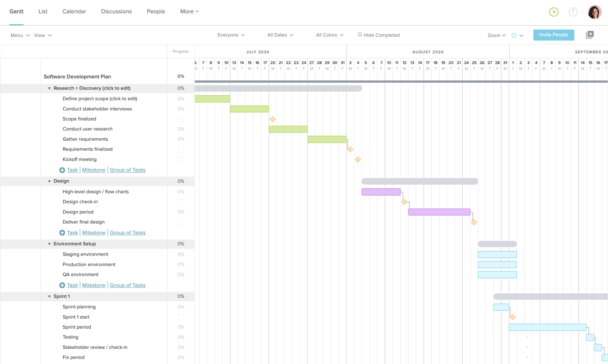Click the help question mark icon
Image resolution: width=608 pixels, height=364 pixels.
coord(573,11)
